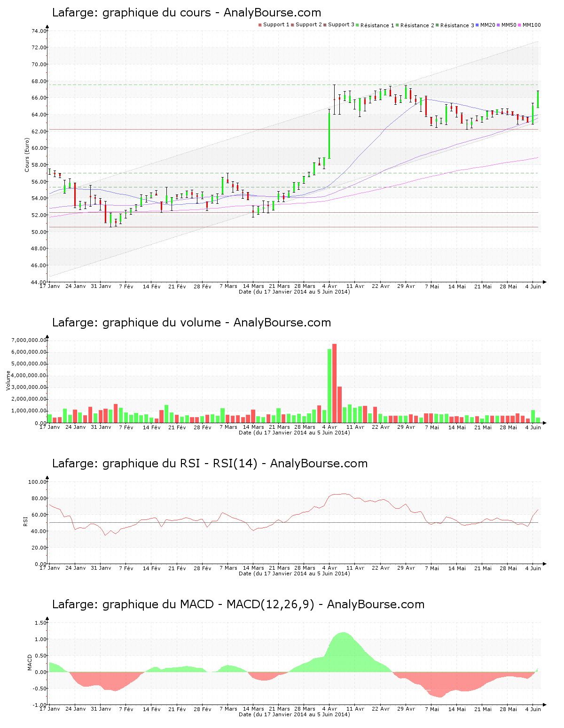564x728 pixels.
Task: Click the 68.00 value on the price axis
Action: click(39, 81)
